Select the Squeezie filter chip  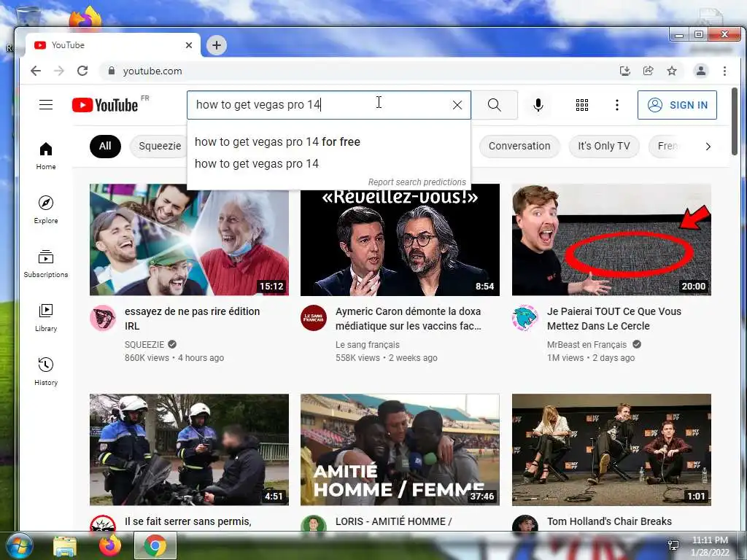click(160, 146)
